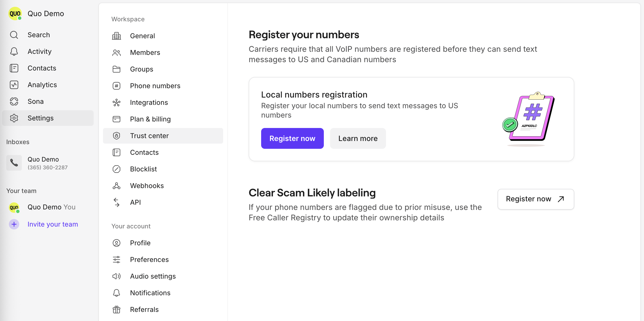
Task: Open the Webhooks settings icon
Action: point(116,185)
